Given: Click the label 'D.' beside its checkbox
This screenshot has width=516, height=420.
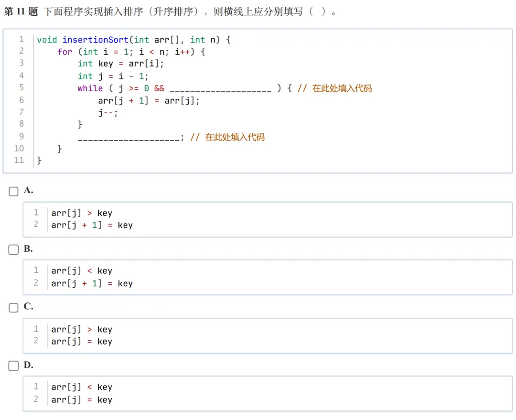Looking at the screenshot, I should click(28, 365).
